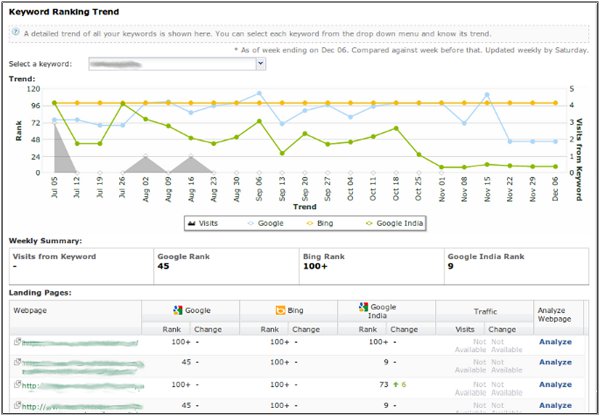The image size is (600, 416).
Task: Click the Google data point at Sep 06 peak
Action: (x=259, y=93)
